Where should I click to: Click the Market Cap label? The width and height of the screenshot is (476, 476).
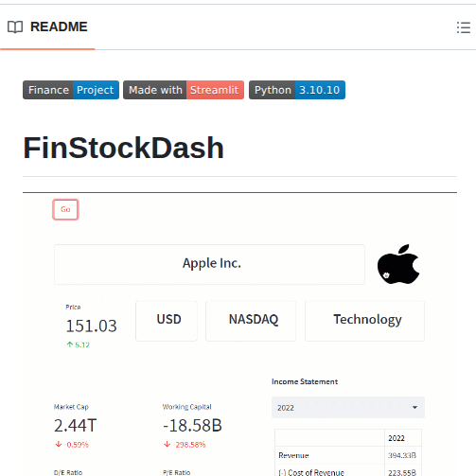pos(71,407)
